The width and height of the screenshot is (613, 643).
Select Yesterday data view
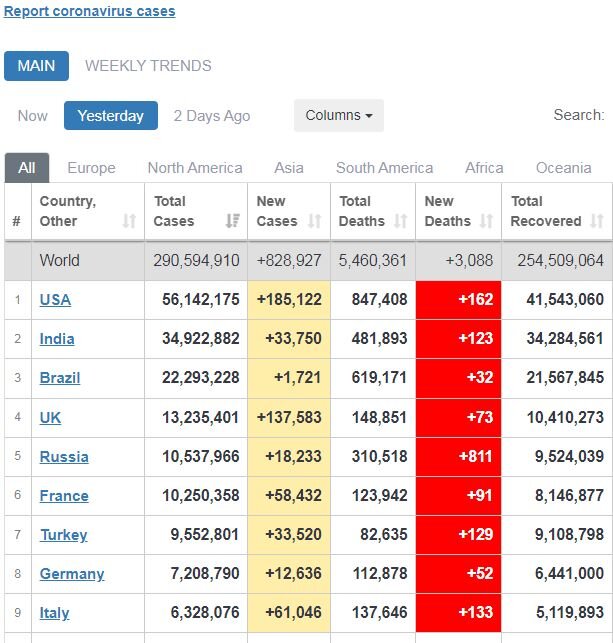tap(110, 116)
